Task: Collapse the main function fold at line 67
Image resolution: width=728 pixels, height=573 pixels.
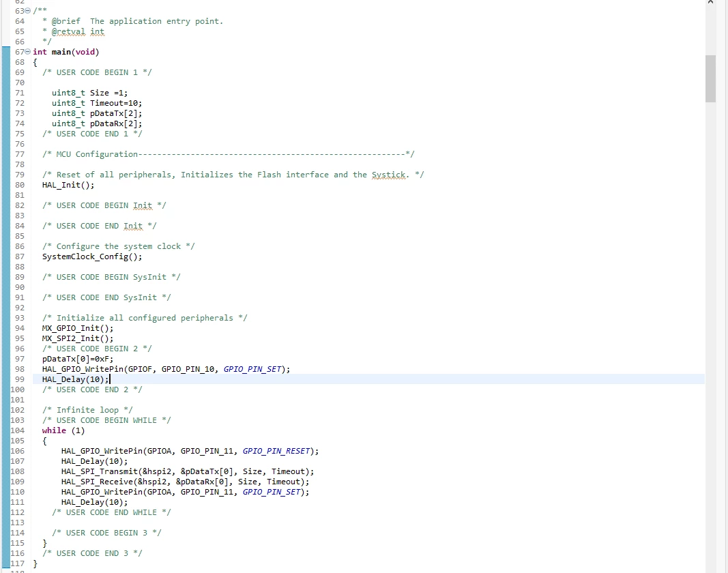Action: [x=28, y=52]
